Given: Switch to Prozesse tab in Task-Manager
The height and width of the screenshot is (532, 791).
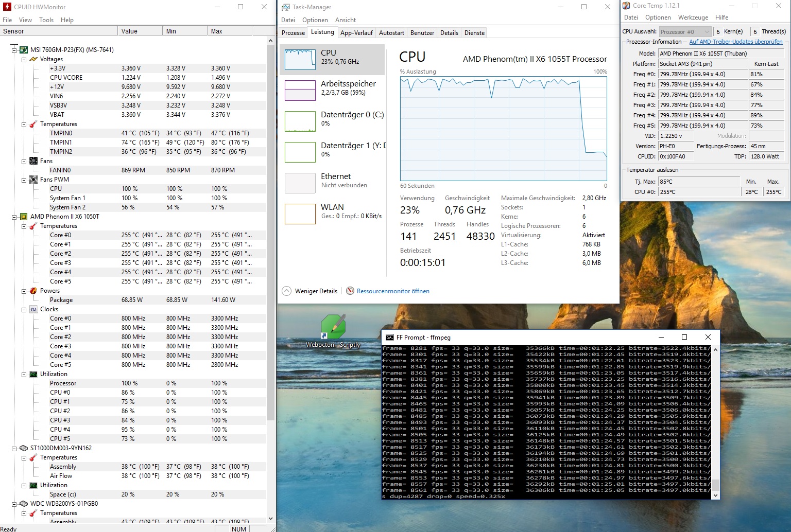Looking at the screenshot, I should [293, 33].
